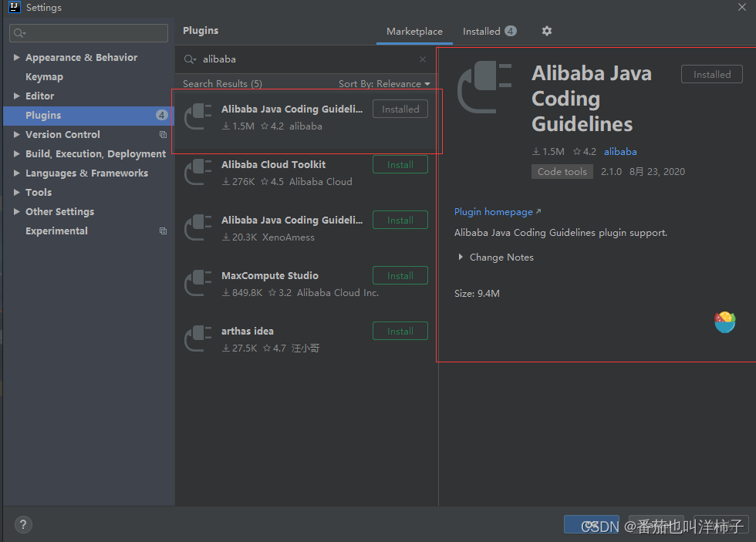Click Installed button in first result
Viewport: 756px width, 542px height.
coord(400,109)
